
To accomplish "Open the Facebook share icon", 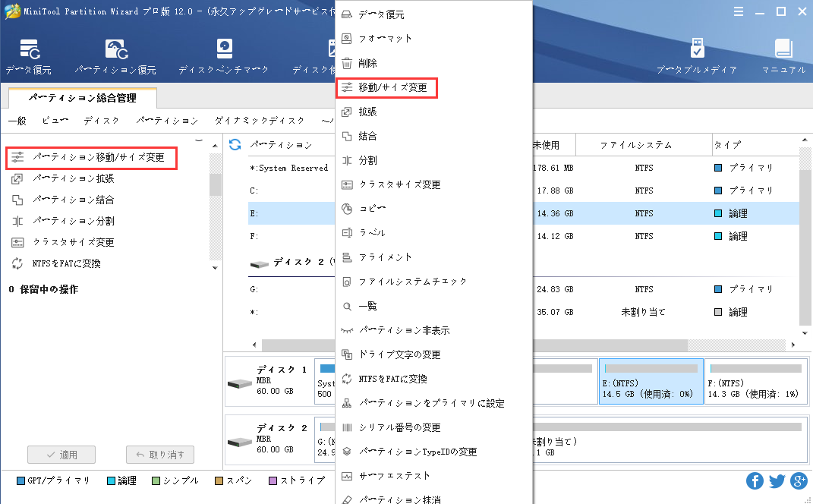I will pyautogui.click(x=755, y=480).
